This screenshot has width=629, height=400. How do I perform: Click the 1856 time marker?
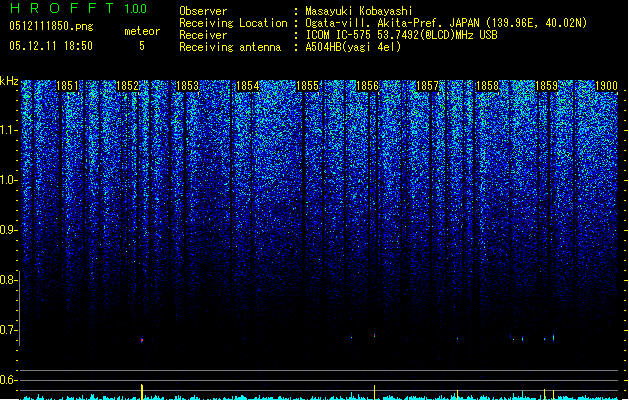tap(367, 86)
